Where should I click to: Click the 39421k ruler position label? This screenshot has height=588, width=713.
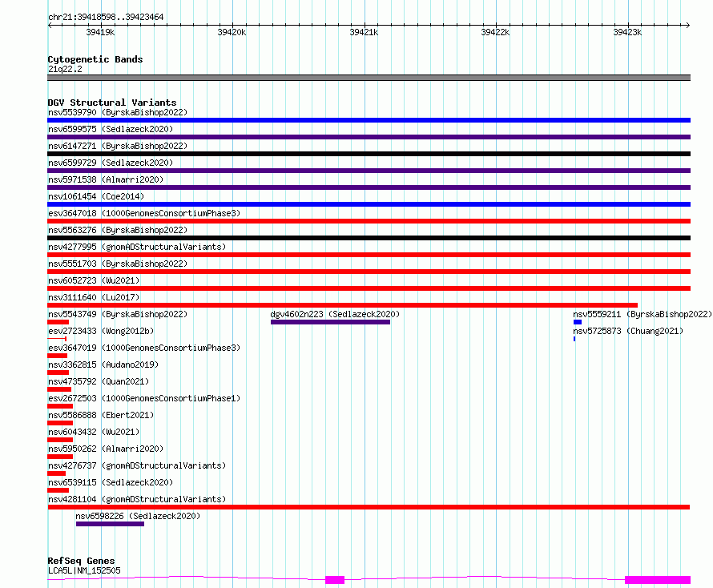[364, 32]
